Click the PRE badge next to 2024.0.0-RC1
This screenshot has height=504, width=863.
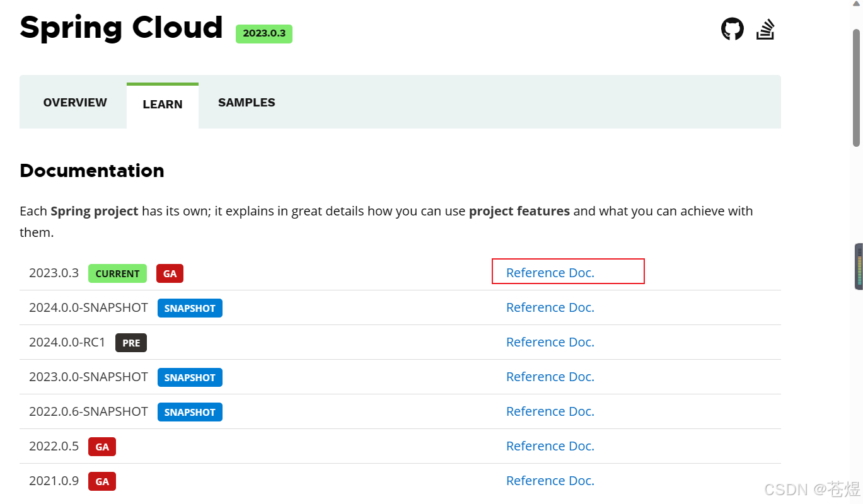[x=131, y=343]
